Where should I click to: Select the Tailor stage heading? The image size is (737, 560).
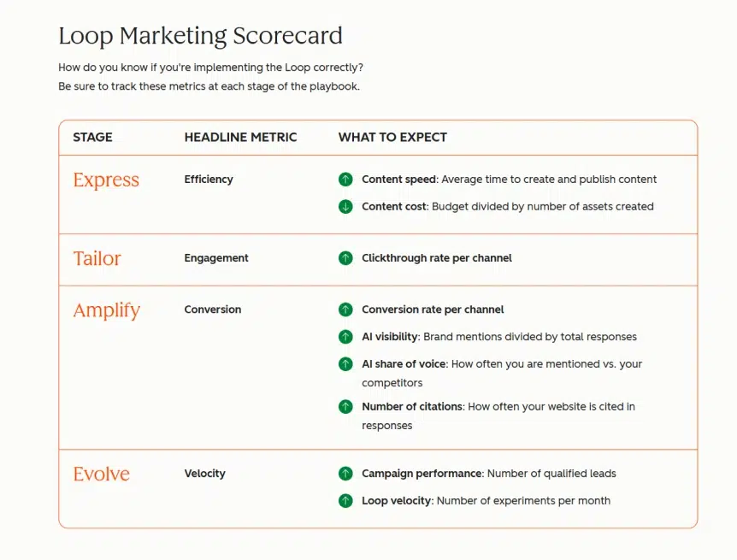pos(97,258)
